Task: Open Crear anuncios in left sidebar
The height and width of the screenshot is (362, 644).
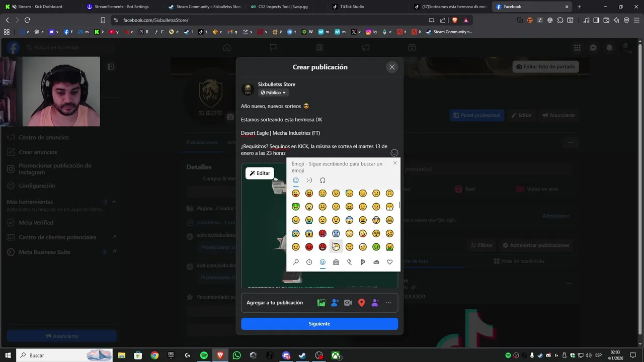Action: tap(38, 152)
